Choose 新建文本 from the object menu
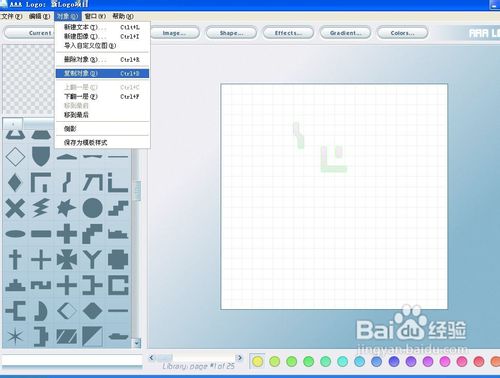Screen dimensions: 500x378 [102, 27]
